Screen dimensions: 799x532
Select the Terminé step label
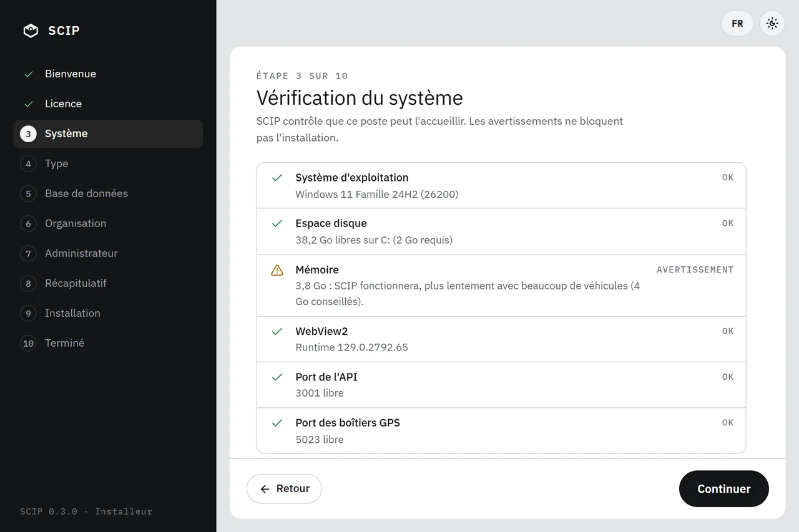[x=64, y=343]
